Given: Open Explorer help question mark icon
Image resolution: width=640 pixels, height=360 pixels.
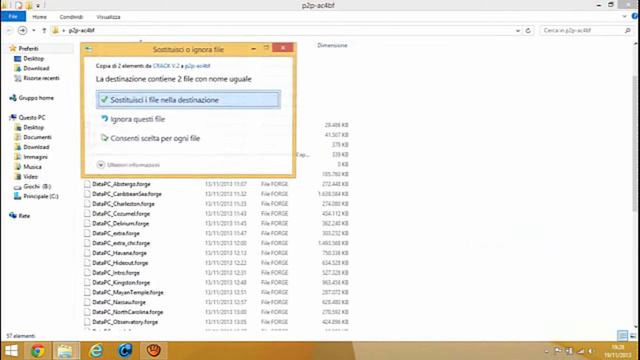Looking at the screenshot, I should click(x=635, y=16).
